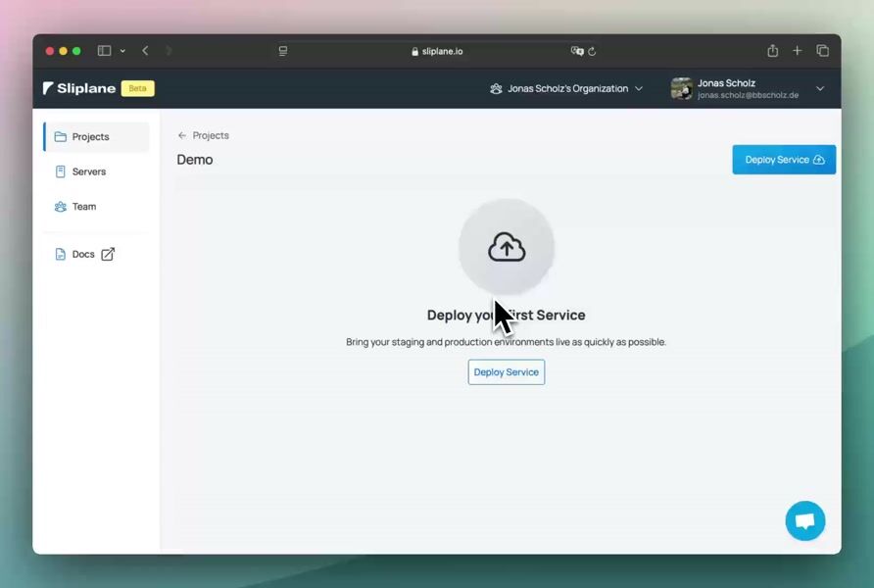The height and width of the screenshot is (588, 874).
Task: Click the blue Deploy Service button
Action: click(x=784, y=160)
